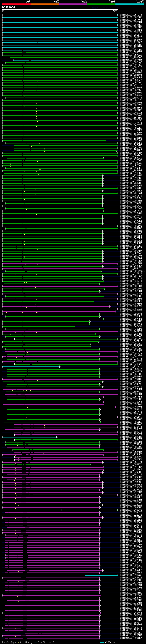Select label UniRef100_B9SUL3

(131, 316)
